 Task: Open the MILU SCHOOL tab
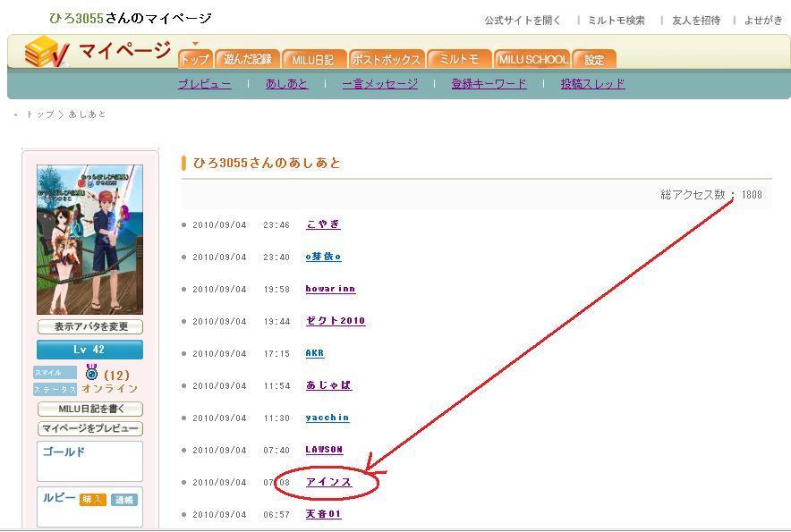click(533, 59)
